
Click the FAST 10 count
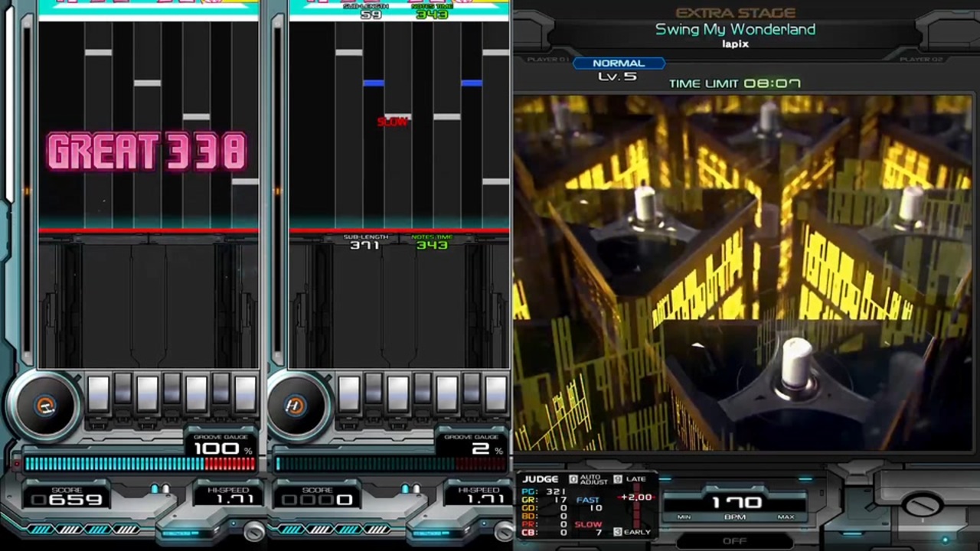click(x=590, y=504)
